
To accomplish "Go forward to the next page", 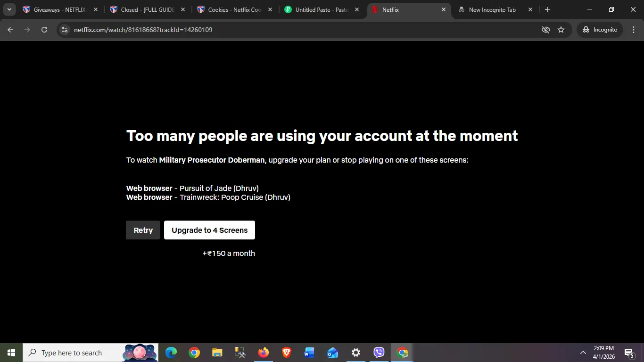I will click(x=27, y=30).
